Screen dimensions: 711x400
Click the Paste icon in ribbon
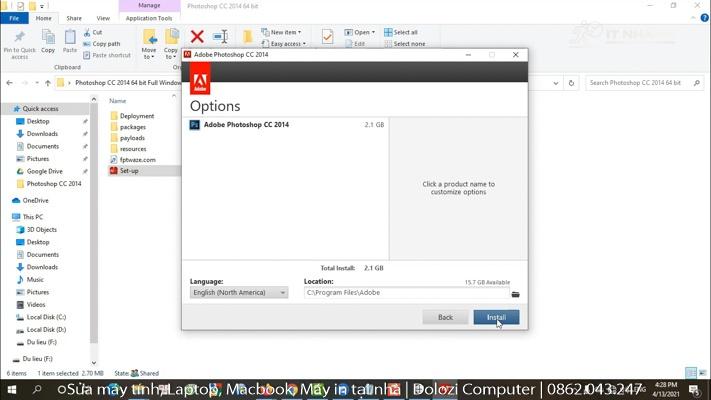click(x=70, y=40)
